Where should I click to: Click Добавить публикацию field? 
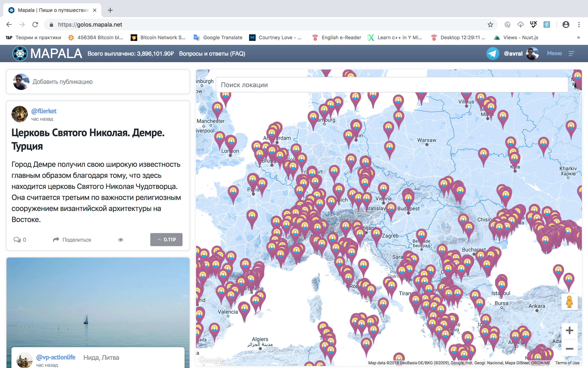pyautogui.click(x=98, y=82)
